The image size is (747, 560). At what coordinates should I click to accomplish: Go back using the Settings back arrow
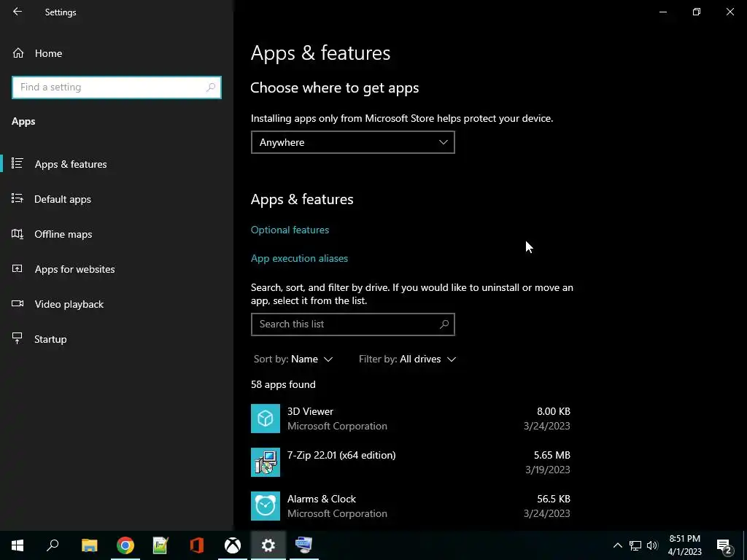[18, 12]
